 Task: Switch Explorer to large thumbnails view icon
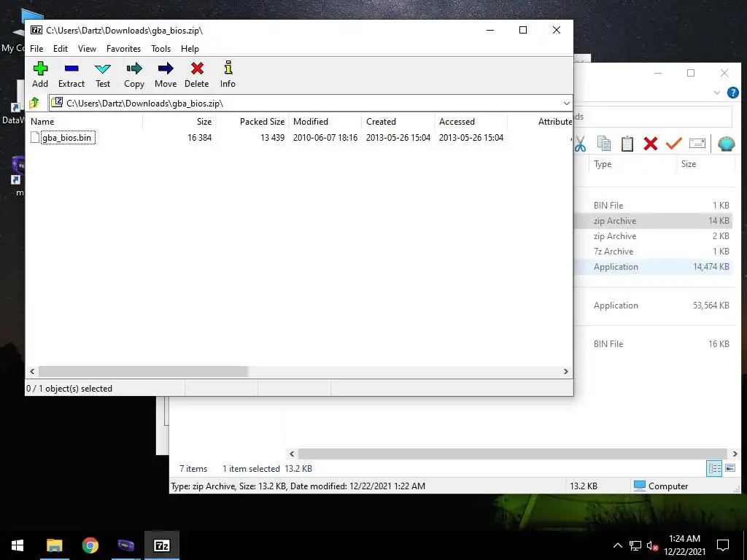click(x=729, y=468)
